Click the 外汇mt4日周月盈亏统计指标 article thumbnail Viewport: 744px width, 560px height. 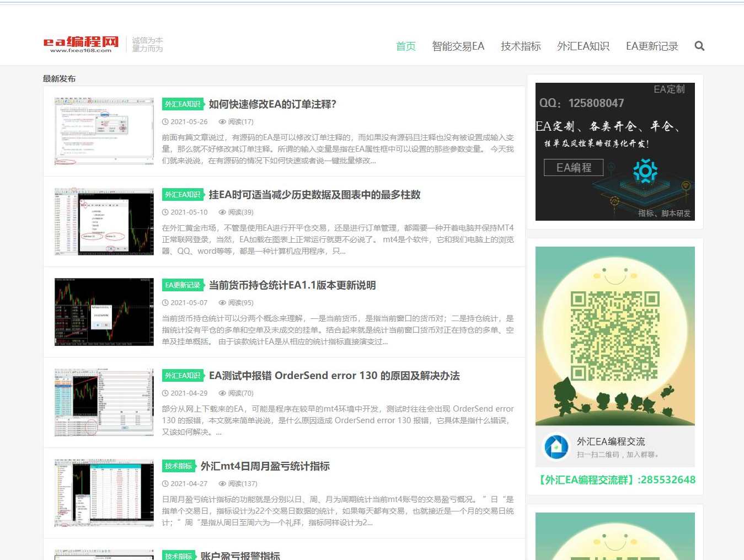104,493
